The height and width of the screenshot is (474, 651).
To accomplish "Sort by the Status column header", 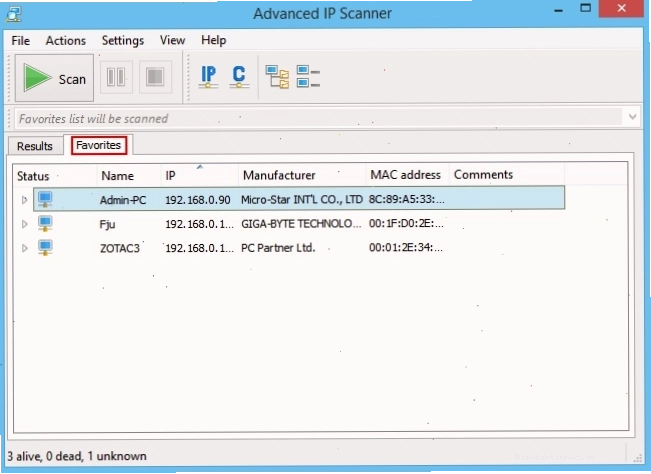I will click(55, 176).
